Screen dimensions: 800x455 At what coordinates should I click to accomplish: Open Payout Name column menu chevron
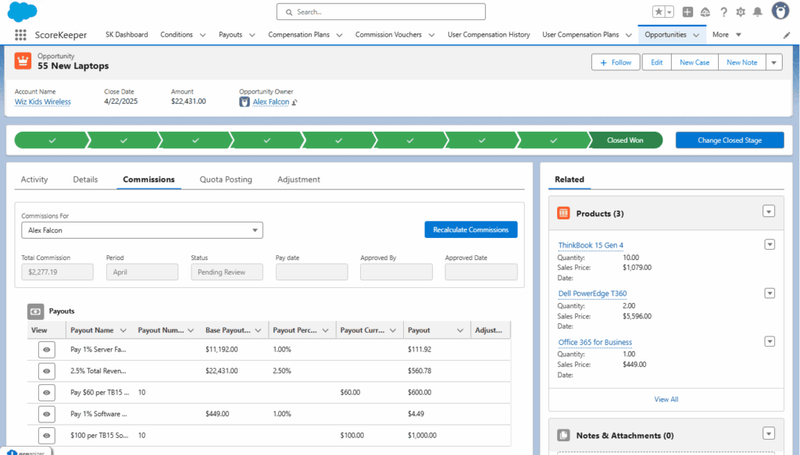(x=123, y=331)
